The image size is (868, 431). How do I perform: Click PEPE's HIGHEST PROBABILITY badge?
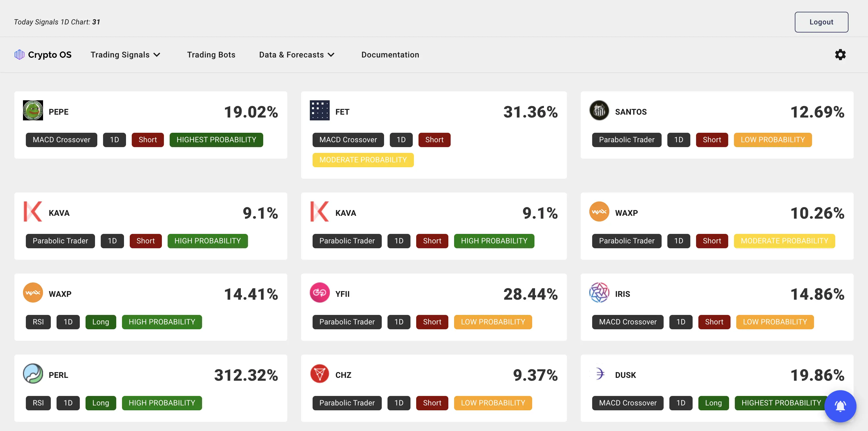click(216, 140)
